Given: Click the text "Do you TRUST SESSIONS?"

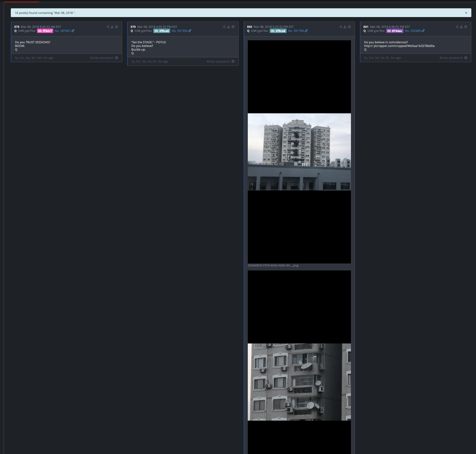Looking at the screenshot, I should pos(33,42).
